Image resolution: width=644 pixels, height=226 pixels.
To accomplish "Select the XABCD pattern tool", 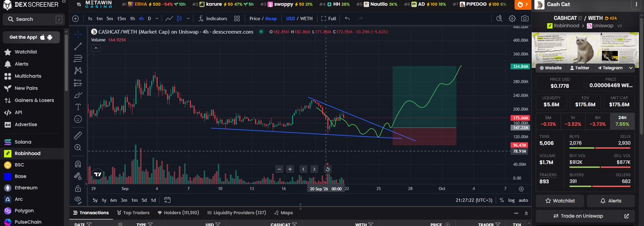I will (x=78, y=70).
